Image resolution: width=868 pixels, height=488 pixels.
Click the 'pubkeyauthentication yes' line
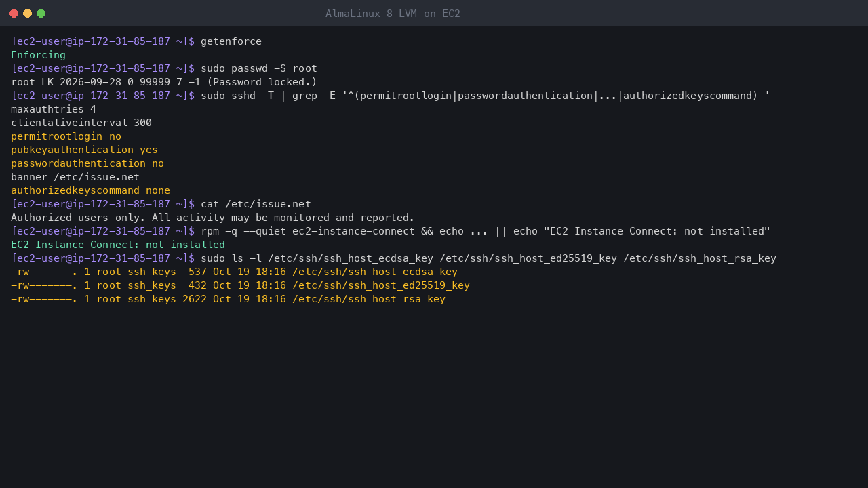click(x=85, y=150)
